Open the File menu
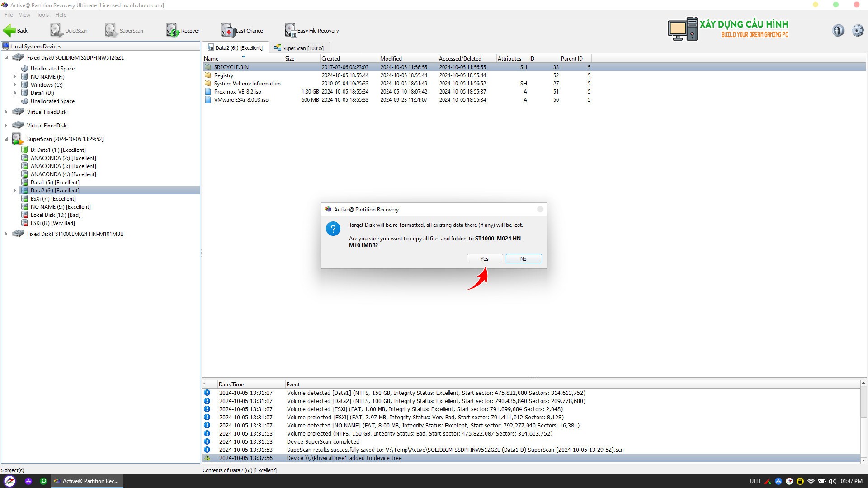This screenshot has width=868, height=488. click(x=9, y=15)
